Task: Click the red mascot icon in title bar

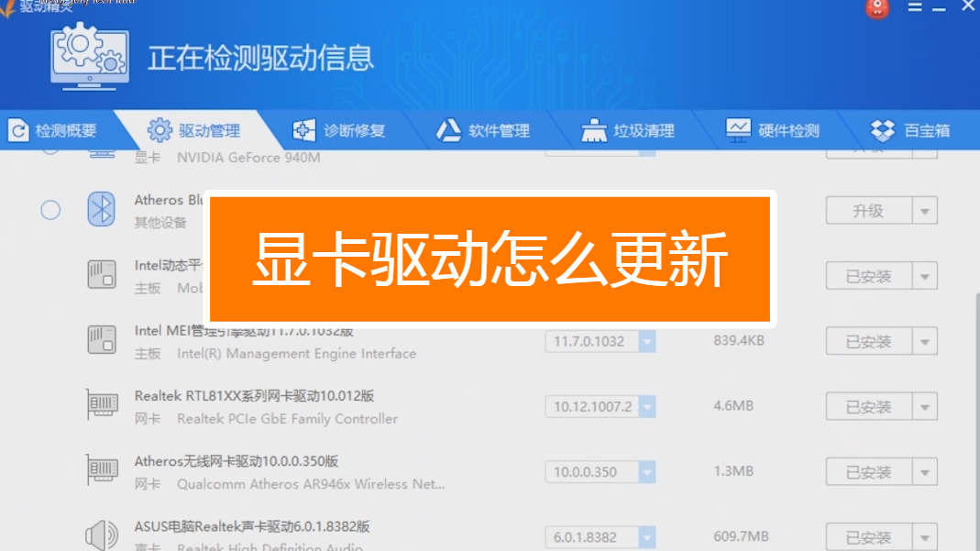Action: 877,8
